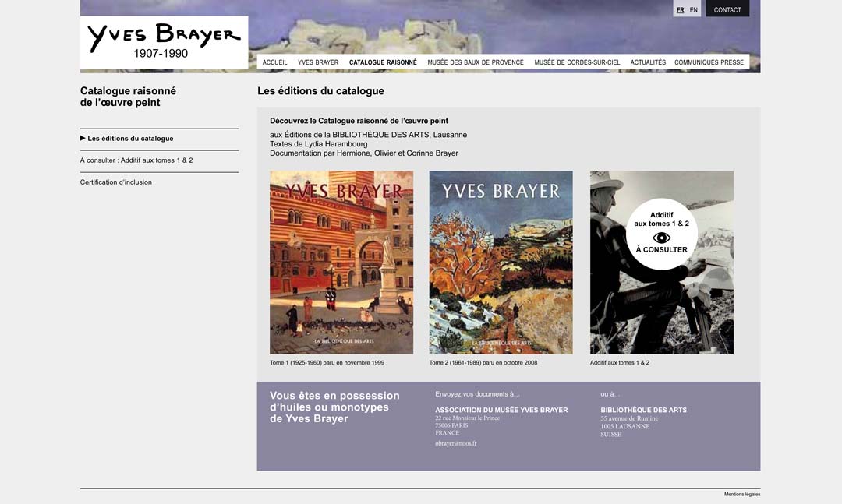
Task: Click Les éditions du catalogue page heading
Action: [320, 91]
